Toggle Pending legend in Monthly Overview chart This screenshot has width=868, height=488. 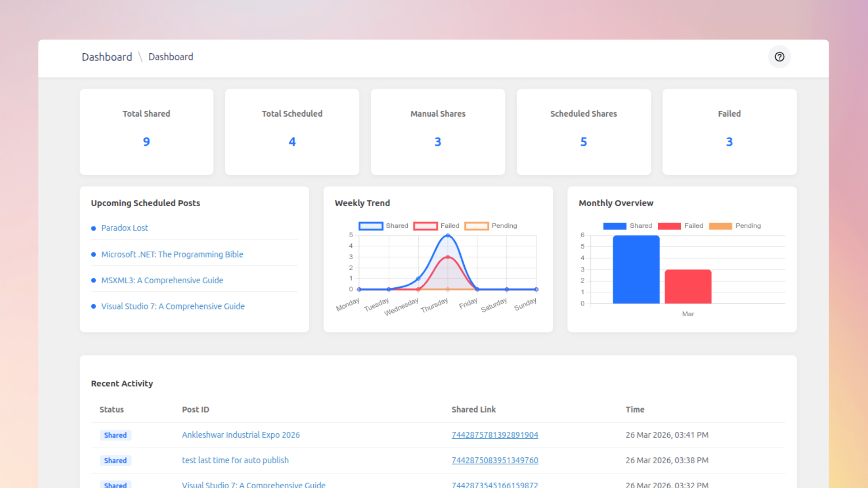pyautogui.click(x=735, y=226)
